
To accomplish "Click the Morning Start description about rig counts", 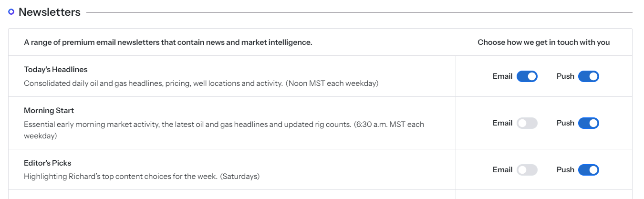I will pyautogui.click(x=224, y=125).
